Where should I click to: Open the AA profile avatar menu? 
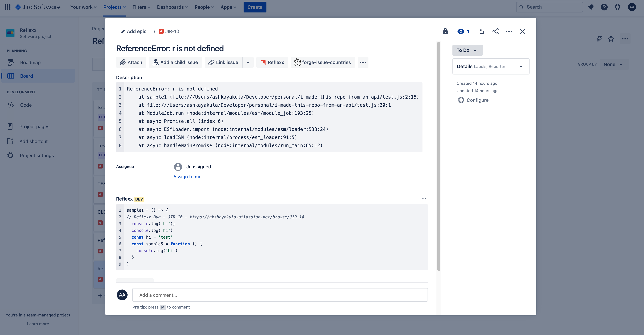(632, 7)
